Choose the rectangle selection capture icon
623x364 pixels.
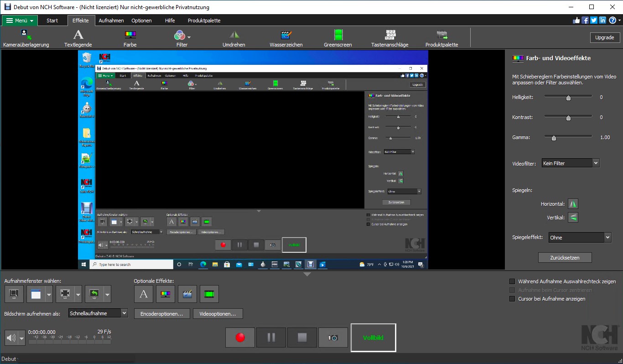pos(14,294)
